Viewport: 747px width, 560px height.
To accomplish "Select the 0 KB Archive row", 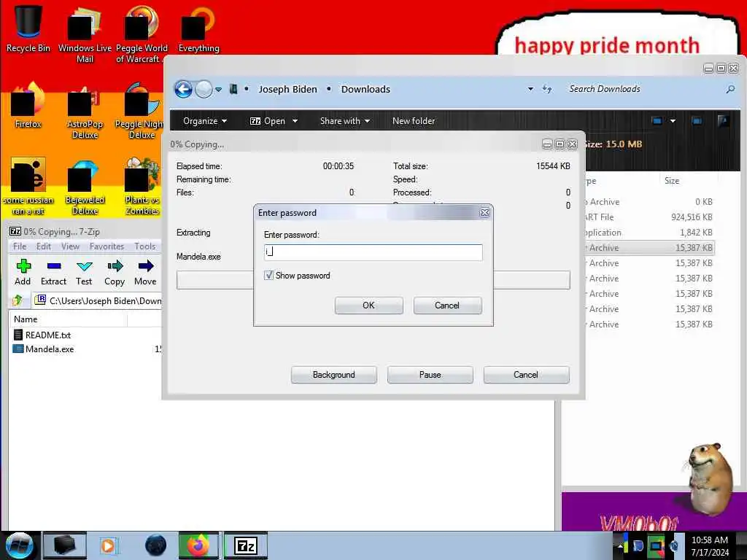I will [650, 202].
